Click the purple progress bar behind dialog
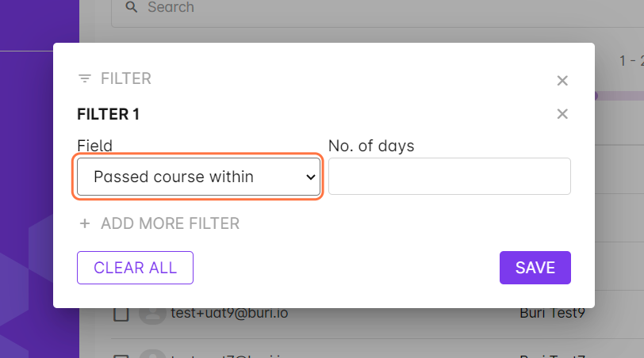The height and width of the screenshot is (358, 644). click(x=606, y=96)
